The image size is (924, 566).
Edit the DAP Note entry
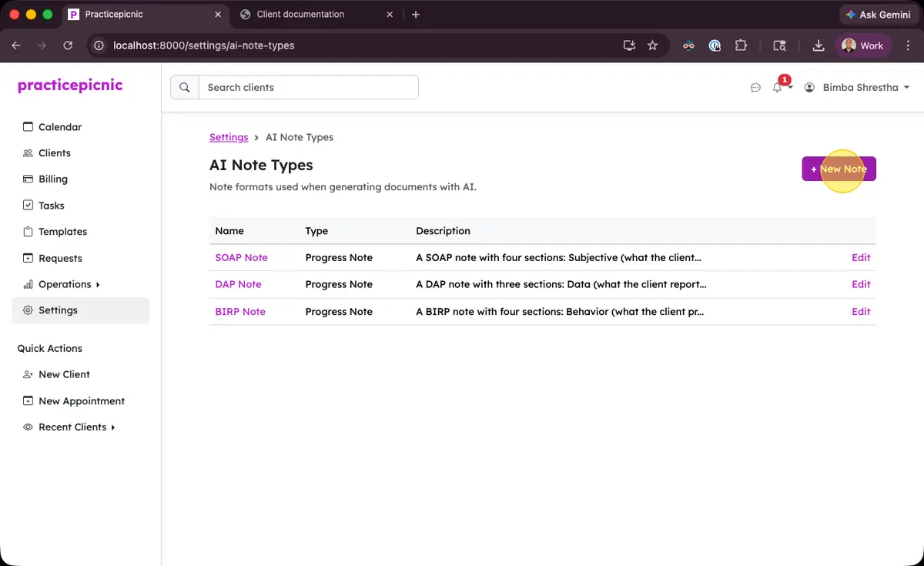point(861,284)
